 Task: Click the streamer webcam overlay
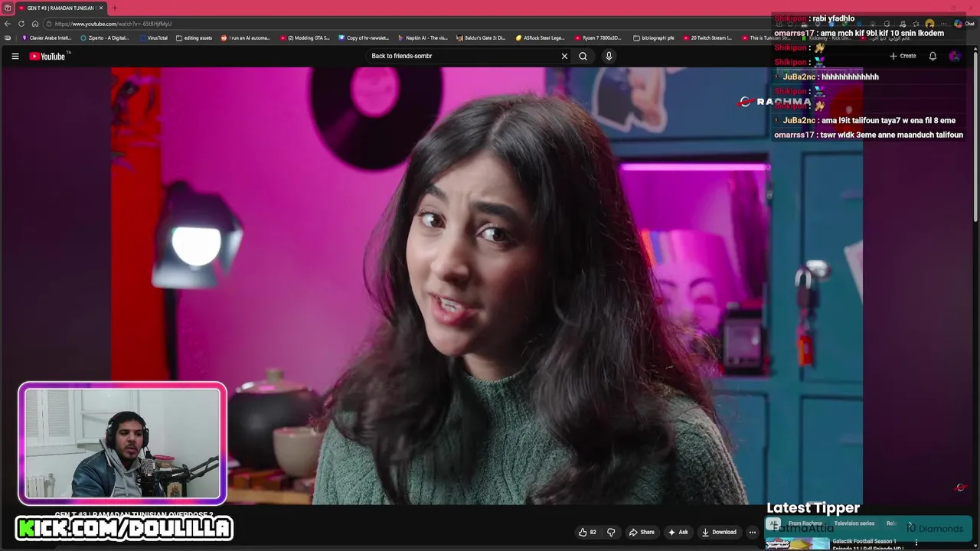coord(122,443)
